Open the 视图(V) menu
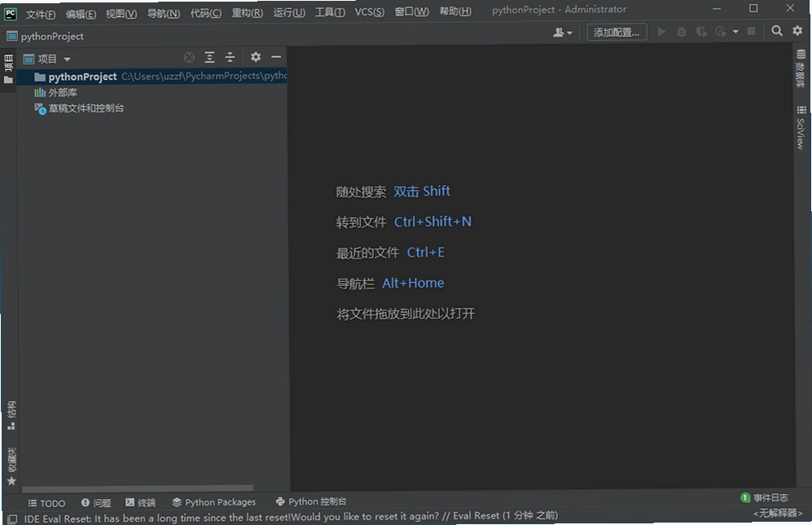Screen dimensions: 812x525 coord(121,14)
